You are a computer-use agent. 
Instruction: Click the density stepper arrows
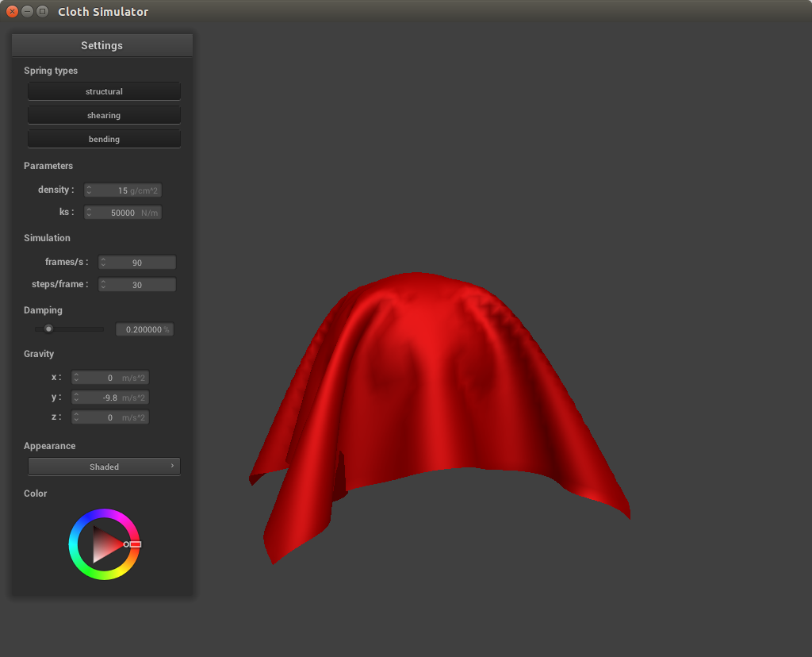pyautogui.click(x=90, y=190)
